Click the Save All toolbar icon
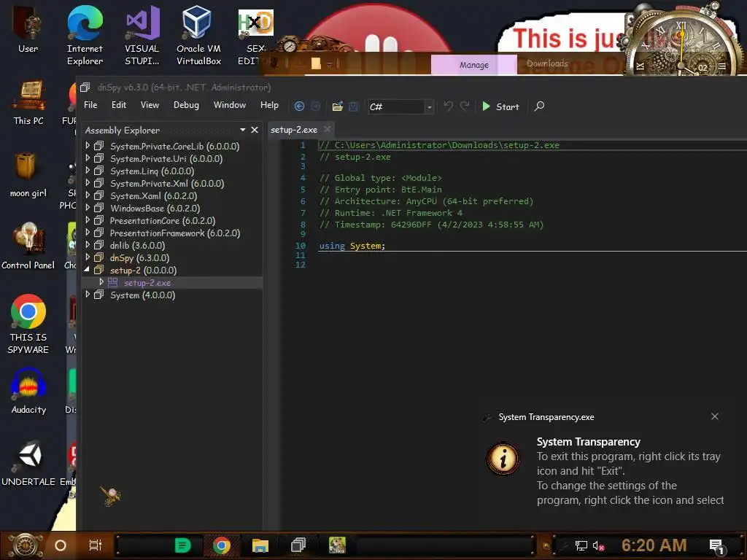The height and width of the screenshot is (560, 747). 353,106
